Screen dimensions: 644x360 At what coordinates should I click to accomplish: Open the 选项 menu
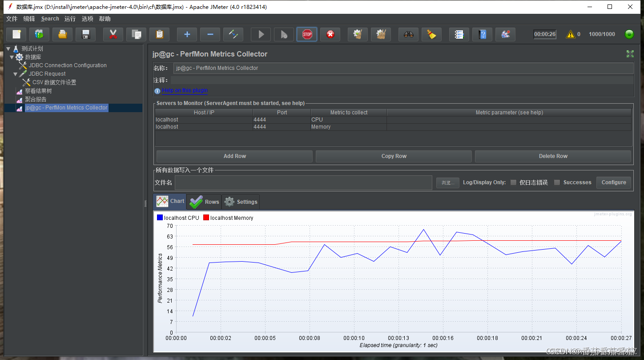(88, 19)
